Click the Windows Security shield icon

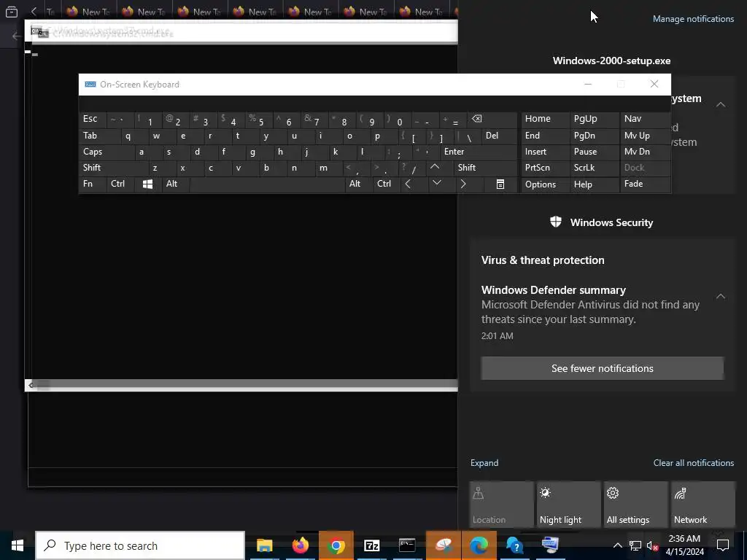pyautogui.click(x=555, y=222)
